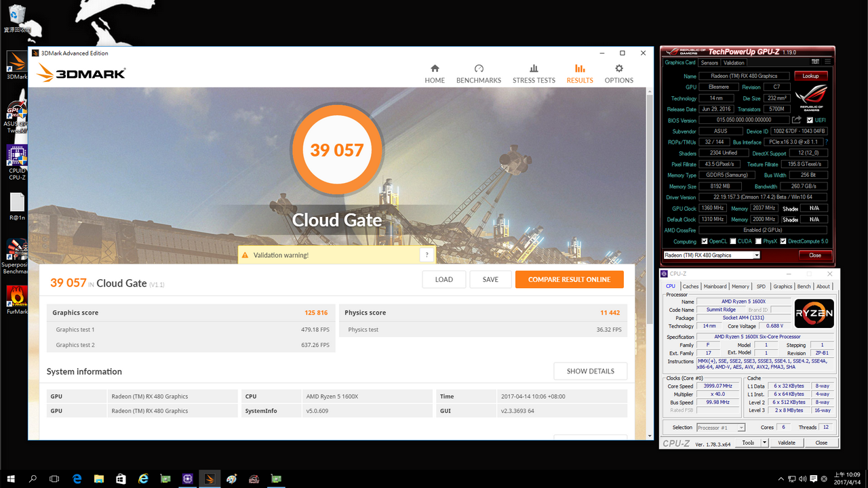The height and width of the screenshot is (488, 868).
Task: Open the Processor #1 selection dropdown
Action: 721,428
